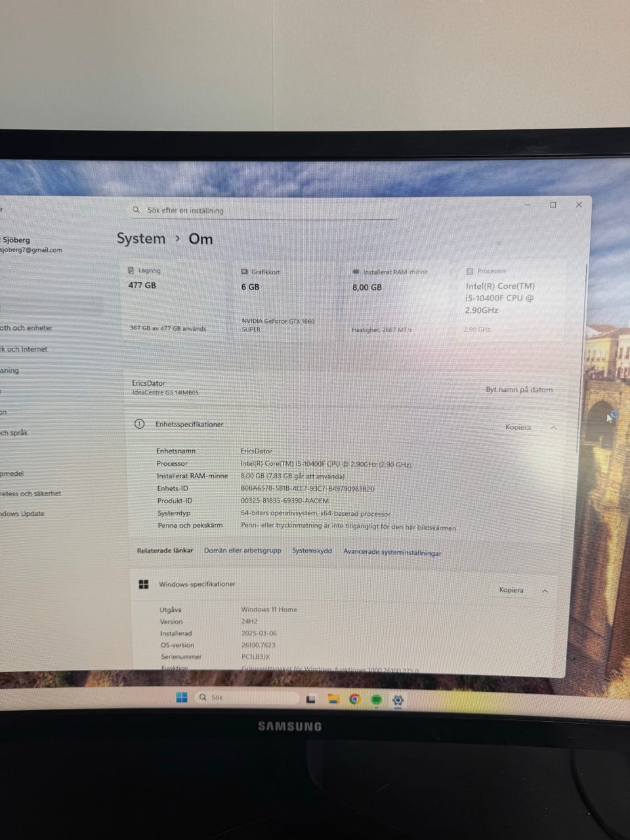
Task: Open Google Chrome from the taskbar
Action: pyautogui.click(x=354, y=700)
